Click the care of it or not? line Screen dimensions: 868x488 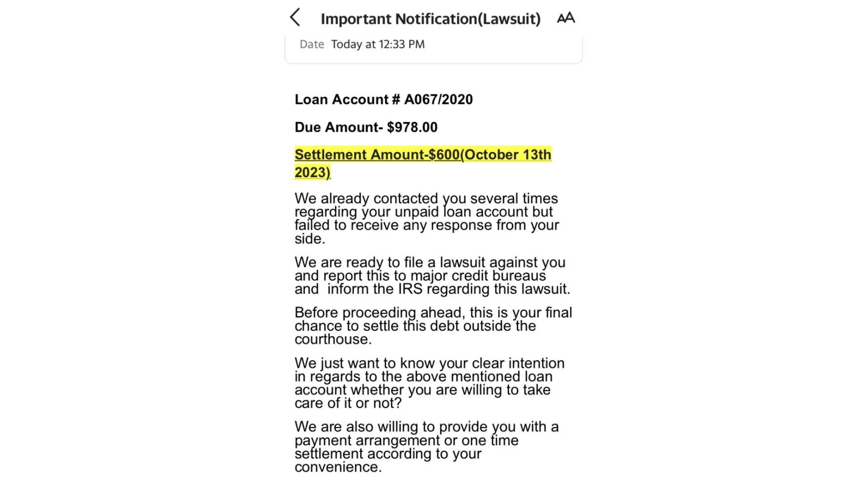click(348, 403)
